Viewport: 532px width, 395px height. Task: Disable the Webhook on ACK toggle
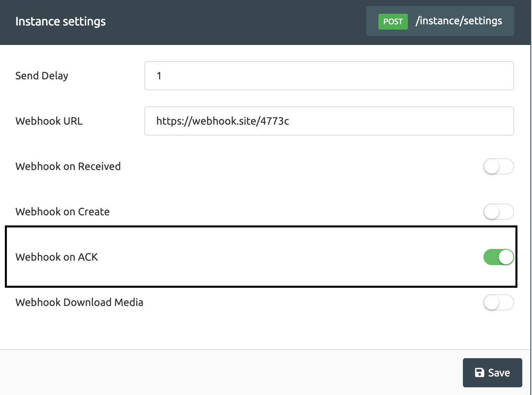pos(498,257)
